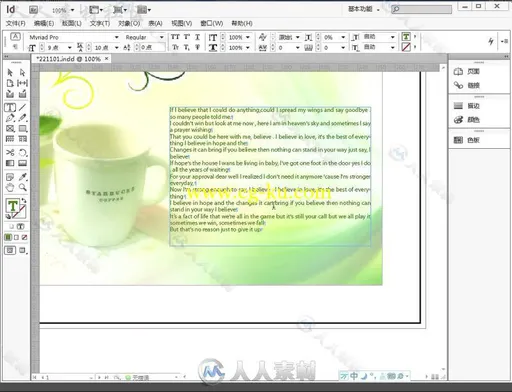Toggle Strikethrough formatting

point(198,47)
